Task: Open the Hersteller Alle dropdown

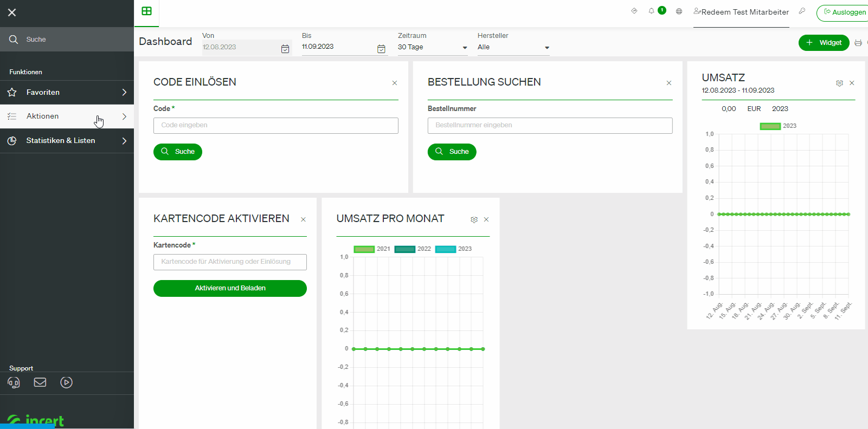Action: (x=513, y=47)
